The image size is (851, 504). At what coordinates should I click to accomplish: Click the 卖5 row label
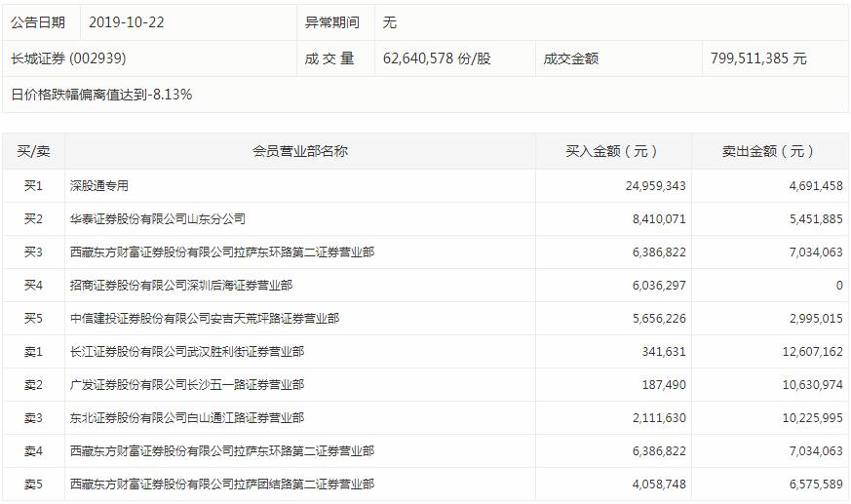click(x=33, y=484)
